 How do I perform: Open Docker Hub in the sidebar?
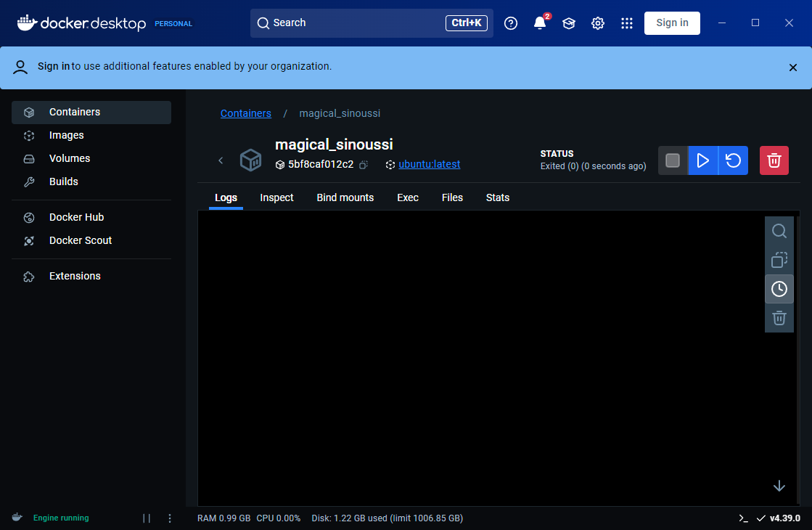click(91, 218)
